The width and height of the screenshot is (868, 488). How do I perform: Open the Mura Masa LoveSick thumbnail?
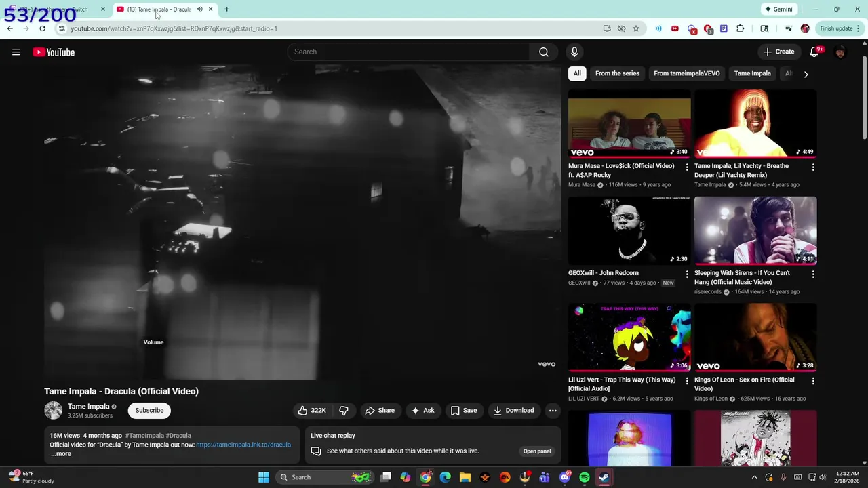(629, 124)
